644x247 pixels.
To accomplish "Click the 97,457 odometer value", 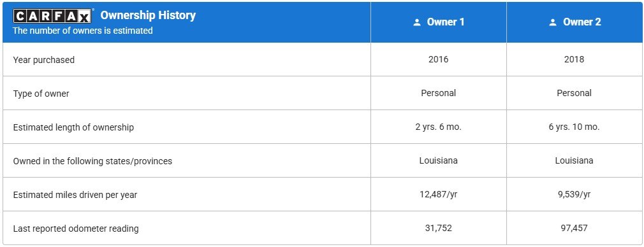I will tap(574, 228).
